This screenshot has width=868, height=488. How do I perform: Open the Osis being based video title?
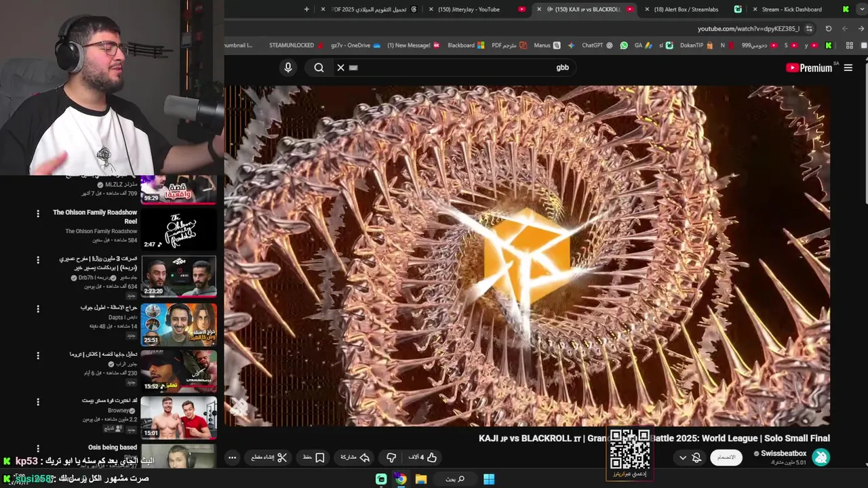pos(113,447)
